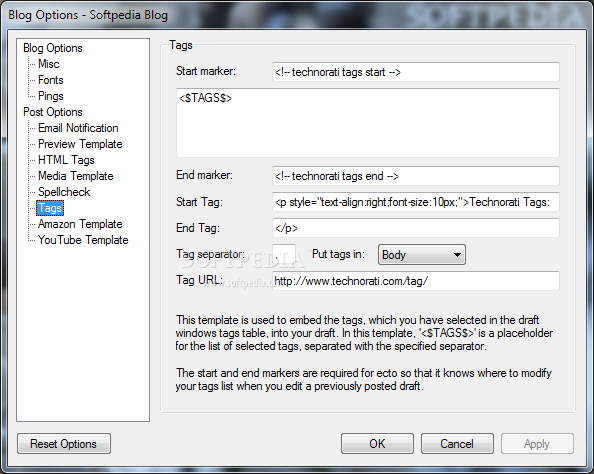Screen dimensions: 594x474
Task: Click the 'Tags' group box title
Action: [x=181, y=45]
